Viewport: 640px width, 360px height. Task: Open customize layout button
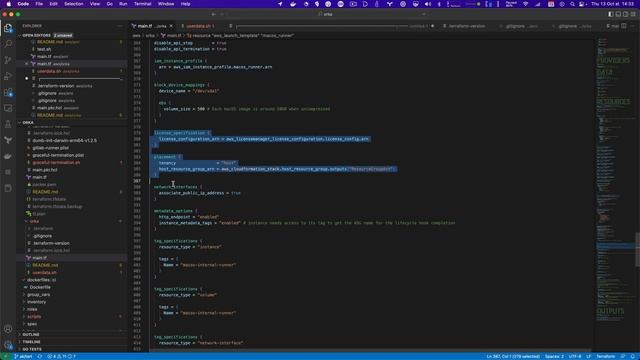pyautogui.click(x=633, y=14)
